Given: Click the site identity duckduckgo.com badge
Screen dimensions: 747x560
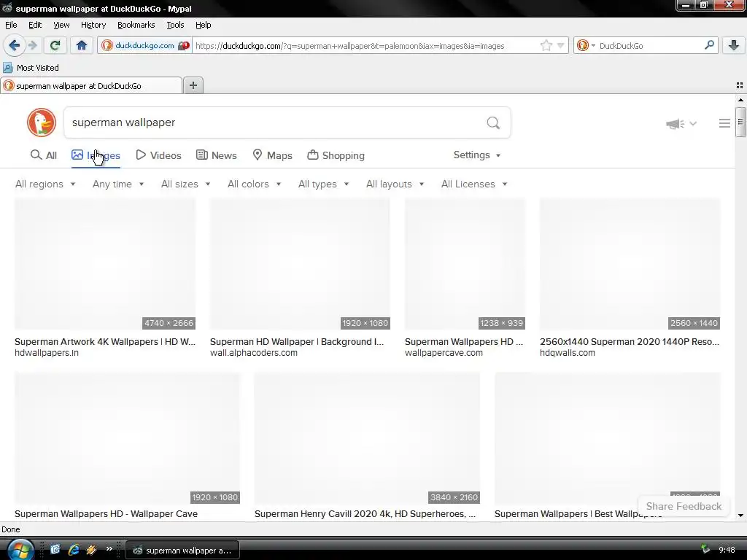Looking at the screenshot, I should coord(145,46).
